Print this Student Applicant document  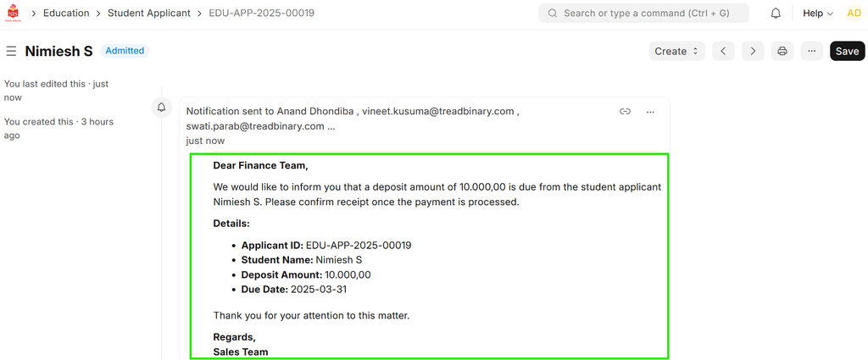[x=782, y=52]
